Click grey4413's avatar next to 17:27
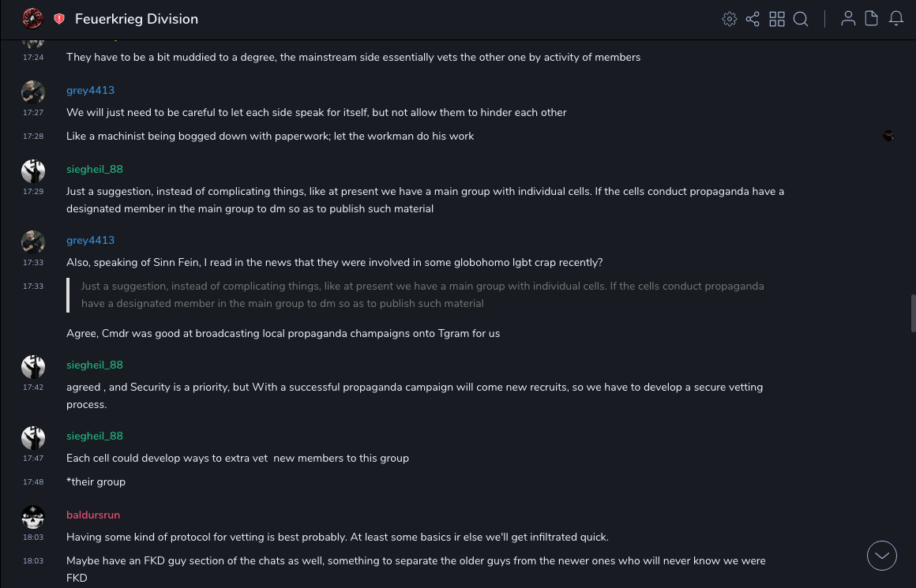 pos(33,92)
